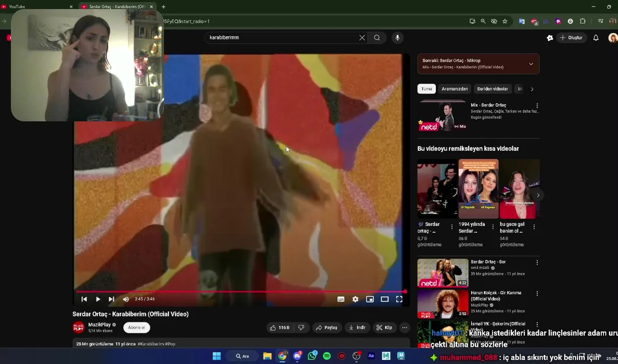Dislike the video with thumbs down
Viewport: 618px width, 364px height.
pos(301,328)
